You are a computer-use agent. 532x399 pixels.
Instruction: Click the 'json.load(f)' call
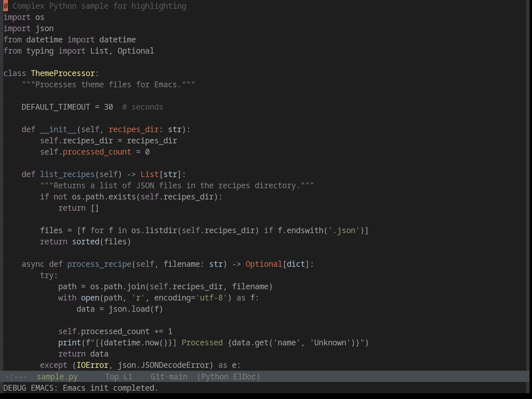point(136,309)
